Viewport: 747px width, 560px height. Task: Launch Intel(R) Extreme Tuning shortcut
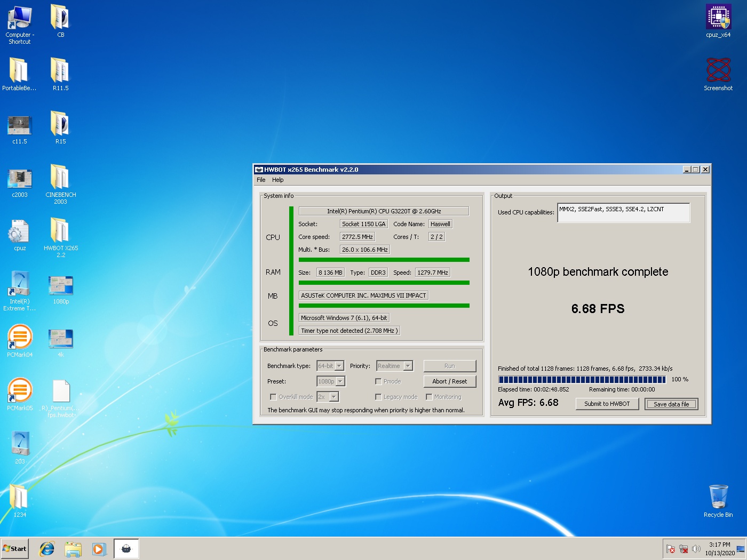[x=20, y=291]
